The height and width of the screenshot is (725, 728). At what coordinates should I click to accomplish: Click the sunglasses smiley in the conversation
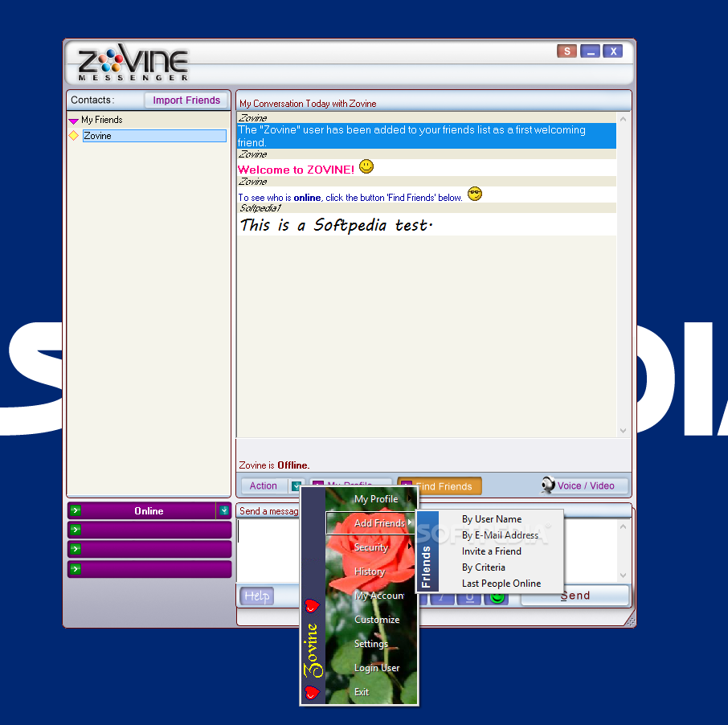point(475,194)
